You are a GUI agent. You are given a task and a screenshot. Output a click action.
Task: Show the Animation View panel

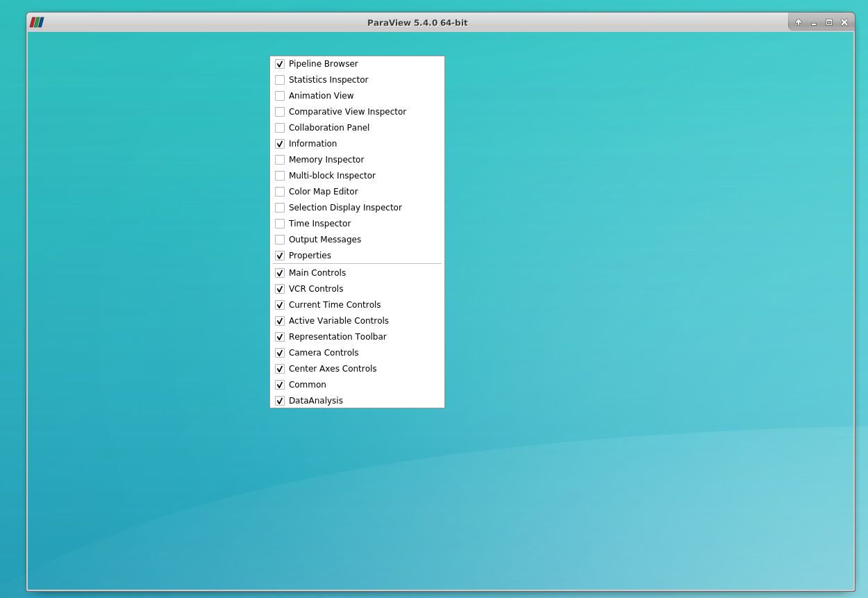click(x=357, y=96)
